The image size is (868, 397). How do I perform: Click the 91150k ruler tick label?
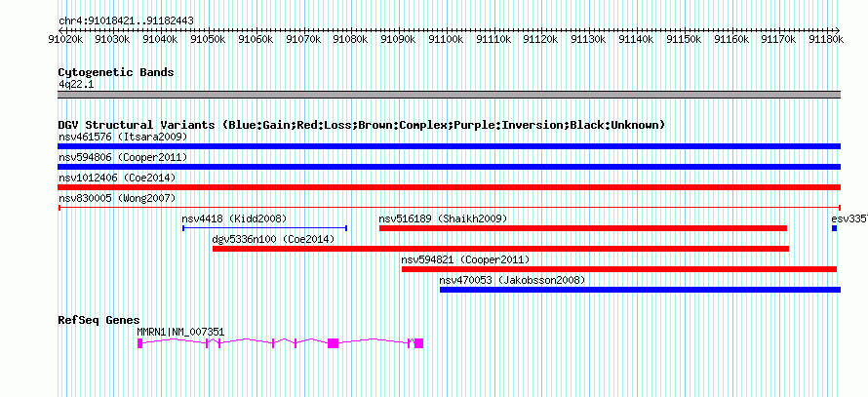[x=684, y=39]
